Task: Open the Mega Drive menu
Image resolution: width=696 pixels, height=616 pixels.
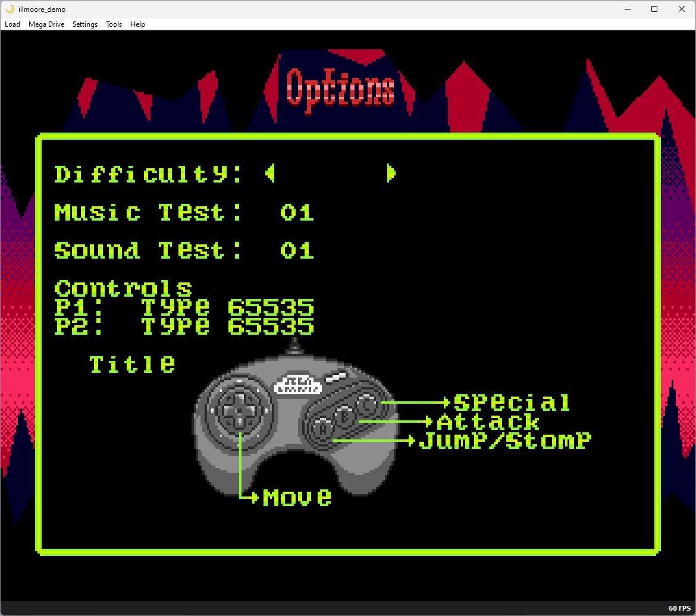Action: coord(46,24)
